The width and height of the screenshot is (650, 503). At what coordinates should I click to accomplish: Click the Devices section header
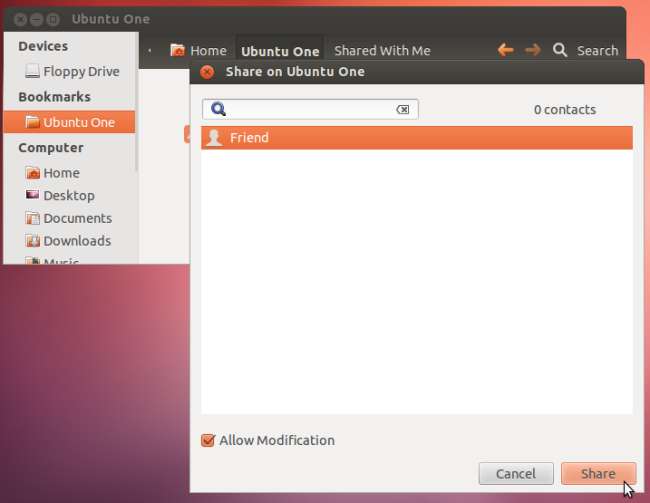click(x=43, y=46)
